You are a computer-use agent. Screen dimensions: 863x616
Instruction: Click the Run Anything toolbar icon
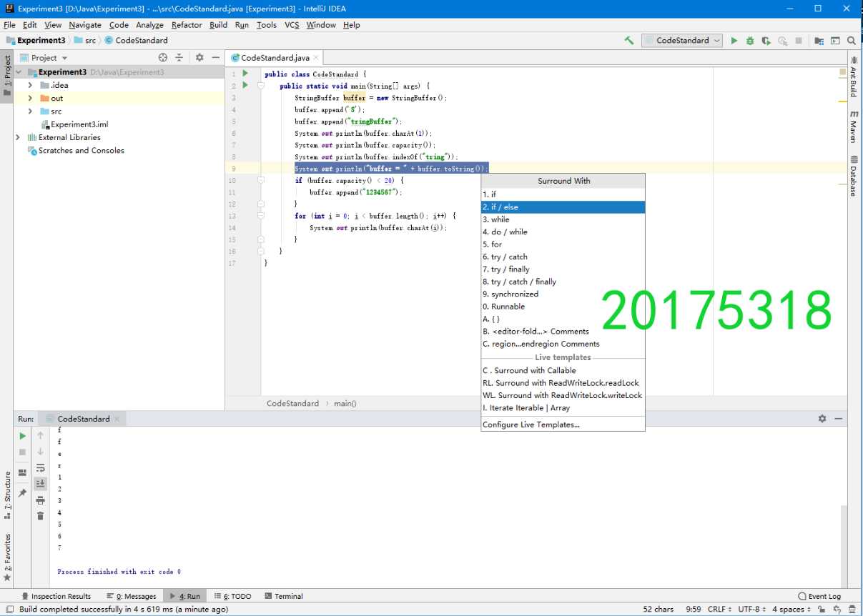point(835,41)
